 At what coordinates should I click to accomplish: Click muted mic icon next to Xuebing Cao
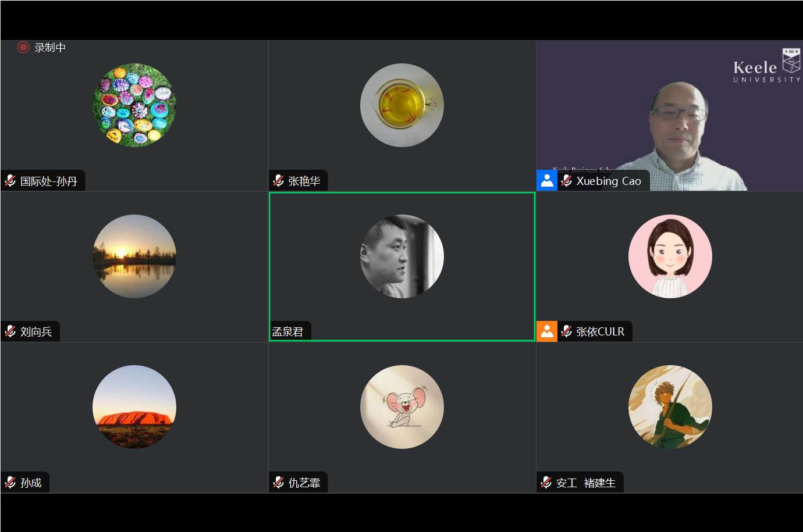[567, 181]
